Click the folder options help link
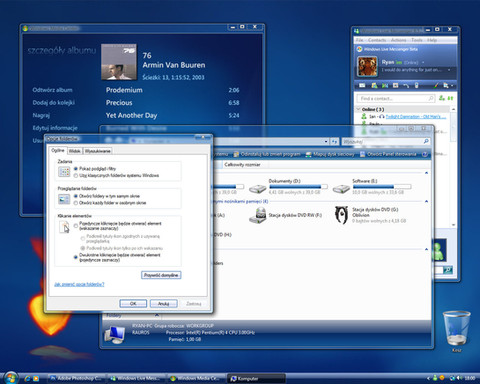Image resolution: width=480 pixels, height=384 pixels. [x=79, y=284]
